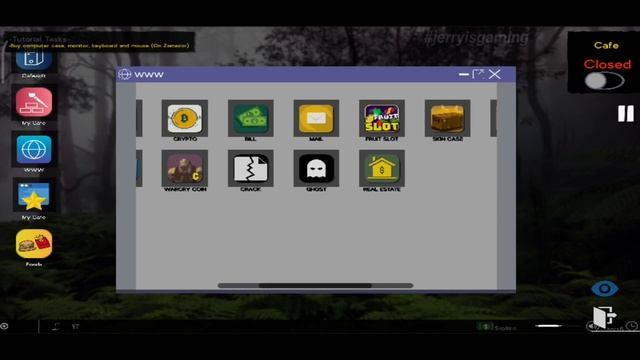Maximize the WWW browser window
The width and height of the screenshot is (640, 360).
point(478,74)
